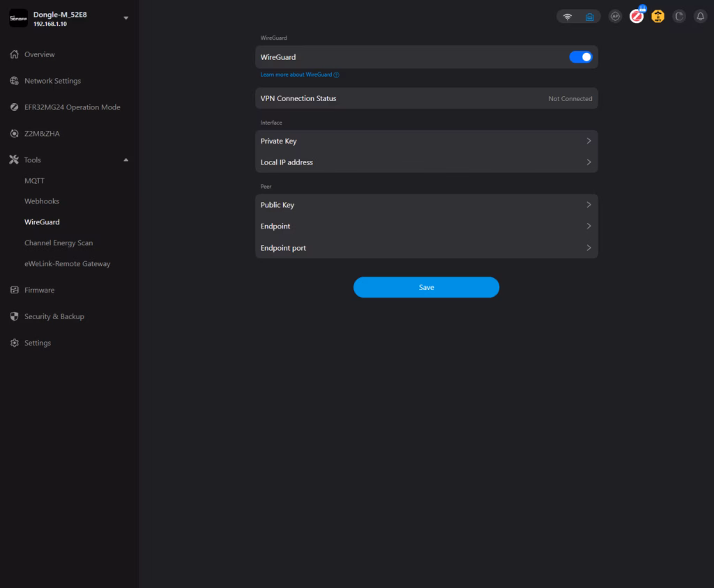Open Channel Energy Scan in the sidebar

click(59, 243)
